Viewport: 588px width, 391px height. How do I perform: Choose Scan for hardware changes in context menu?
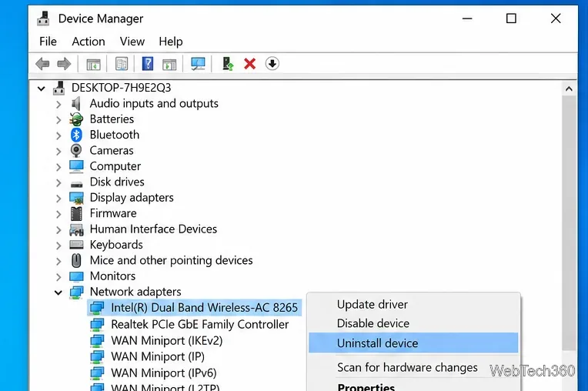(x=413, y=367)
